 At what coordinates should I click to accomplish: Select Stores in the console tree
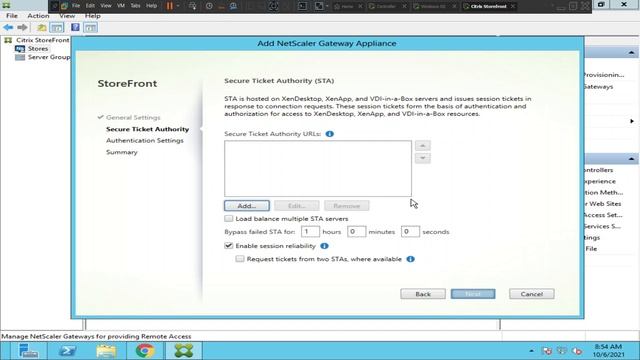click(x=38, y=49)
